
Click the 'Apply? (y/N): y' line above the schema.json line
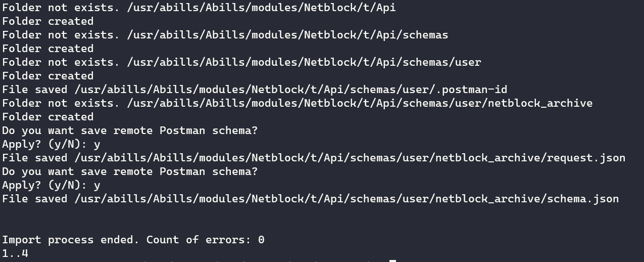pos(51,185)
